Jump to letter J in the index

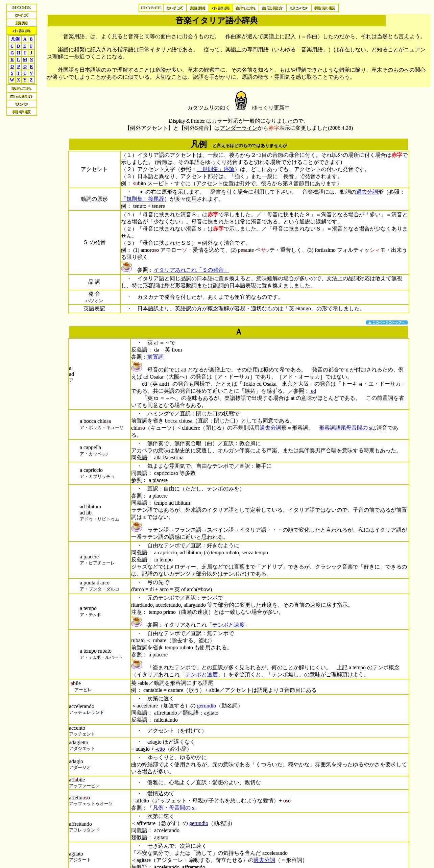click(x=31, y=53)
